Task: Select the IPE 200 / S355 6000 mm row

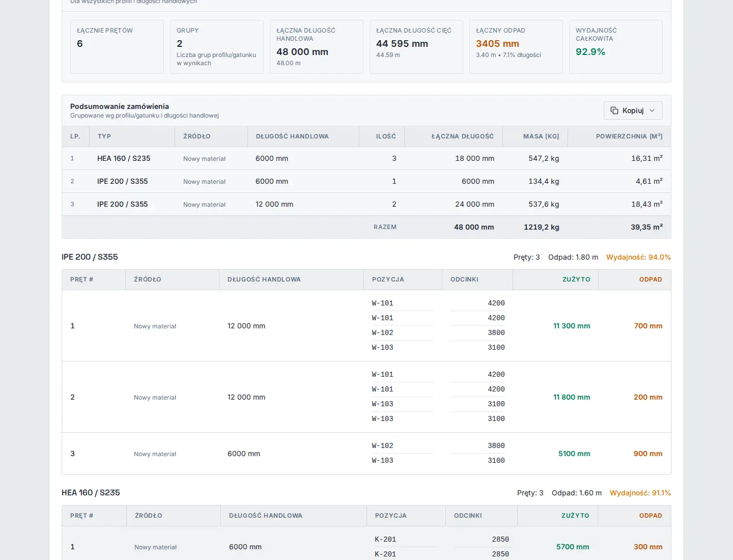Action: click(366, 181)
